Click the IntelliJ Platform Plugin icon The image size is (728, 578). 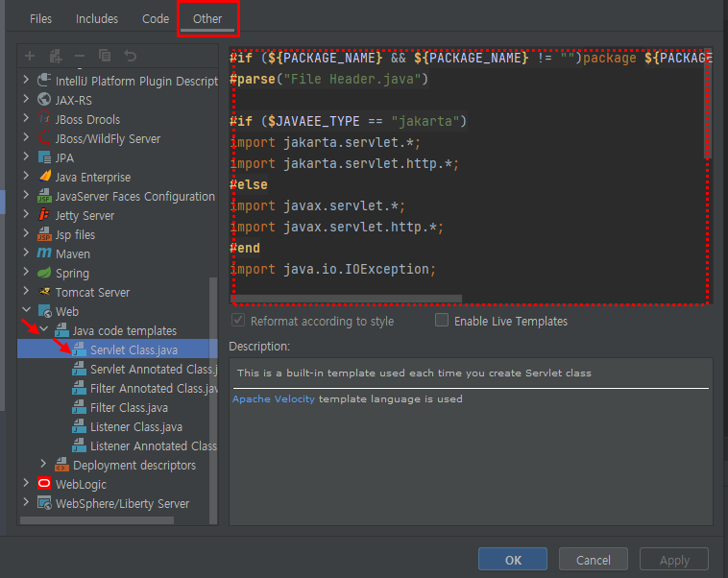[44, 80]
